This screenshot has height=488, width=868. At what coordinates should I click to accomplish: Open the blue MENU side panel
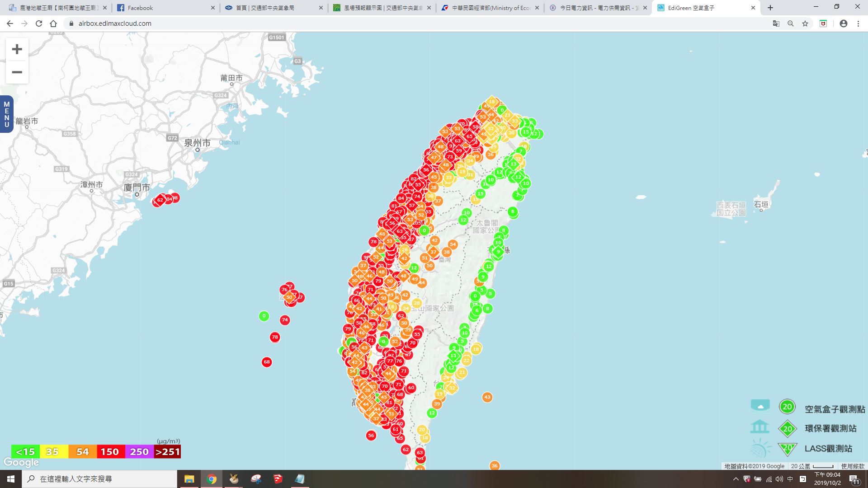click(x=7, y=114)
